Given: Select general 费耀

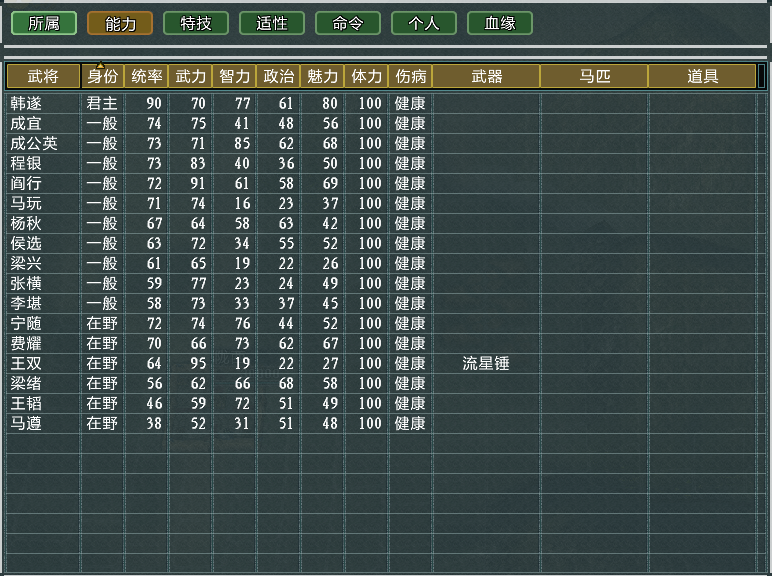Looking at the screenshot, I should 26,344.
